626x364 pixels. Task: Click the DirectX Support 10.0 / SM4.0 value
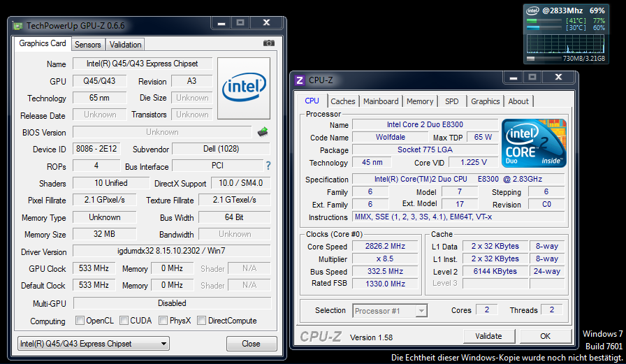pyautogui.click(x=241, y=183)
